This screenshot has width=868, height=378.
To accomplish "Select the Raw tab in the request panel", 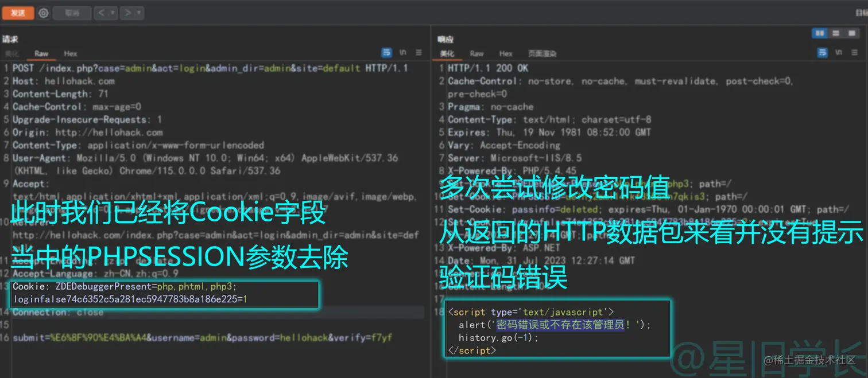I will [41, 53].
